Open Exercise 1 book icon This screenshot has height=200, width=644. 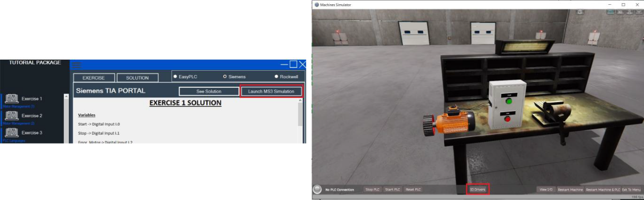click(12, 99)
